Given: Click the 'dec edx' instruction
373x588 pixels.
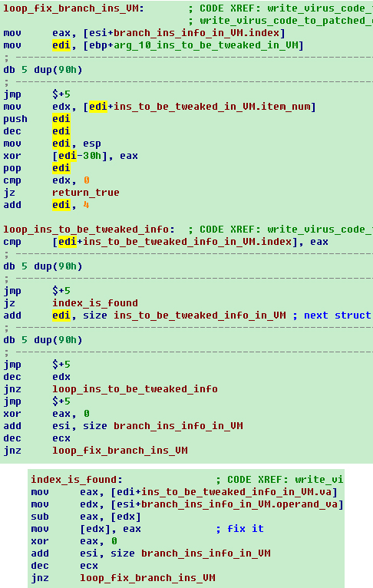Looking at the screenshot, I should pos(37,377).
